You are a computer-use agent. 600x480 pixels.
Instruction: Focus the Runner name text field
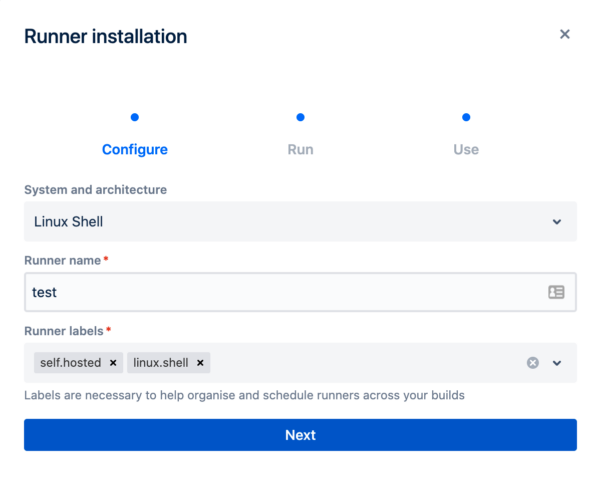(x=280, y=293)
